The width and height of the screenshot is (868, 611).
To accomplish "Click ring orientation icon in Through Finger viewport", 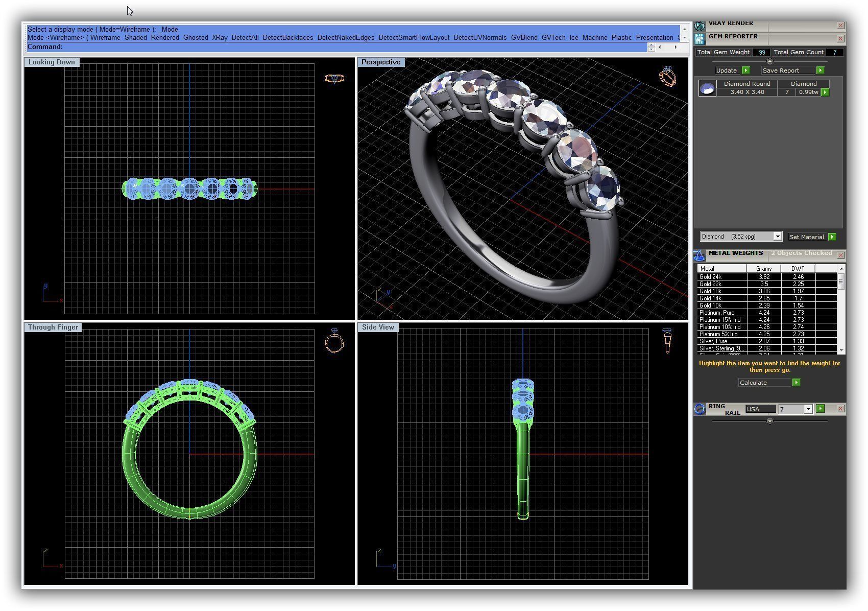I will 334,341.
